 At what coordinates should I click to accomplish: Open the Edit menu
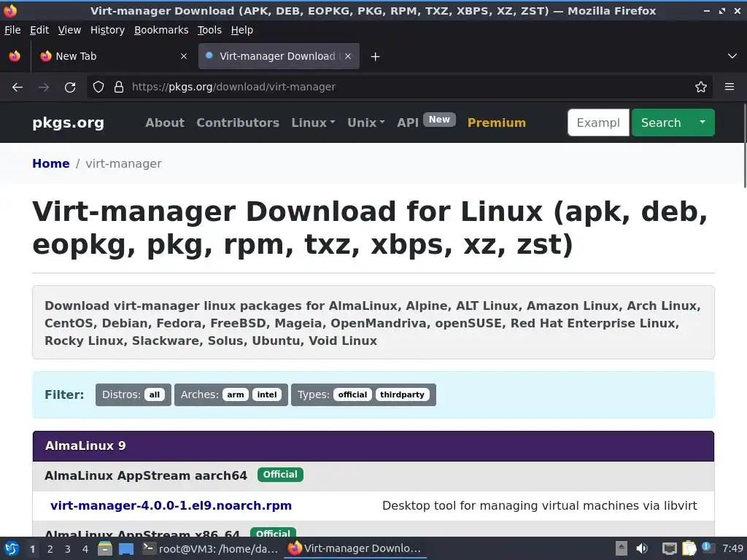tap(39, 30)
